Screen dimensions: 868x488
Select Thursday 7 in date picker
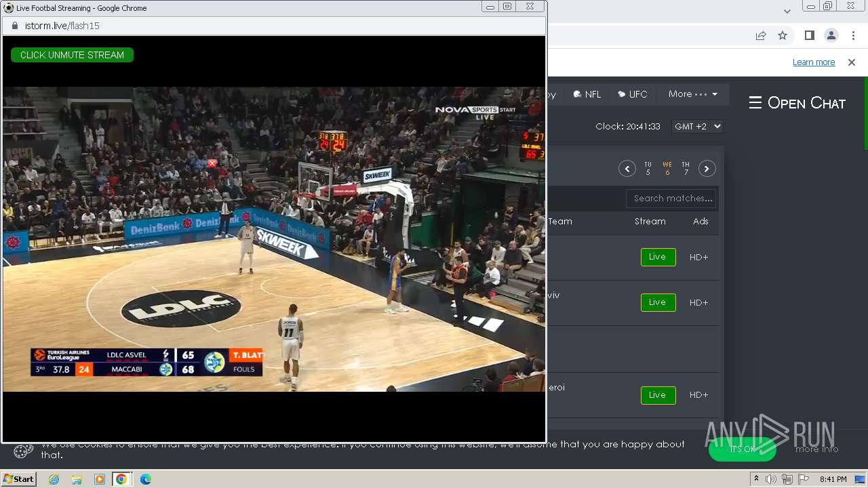[686, 169]
